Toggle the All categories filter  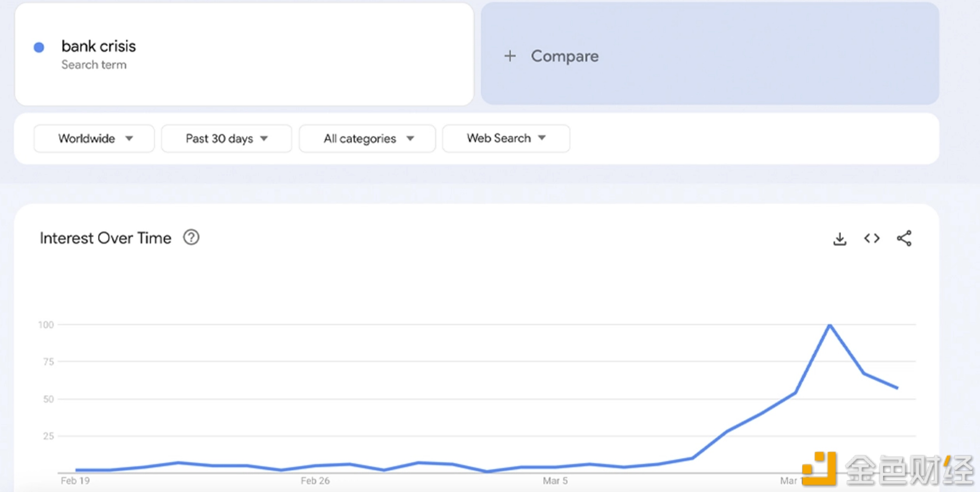click(366, 137)
